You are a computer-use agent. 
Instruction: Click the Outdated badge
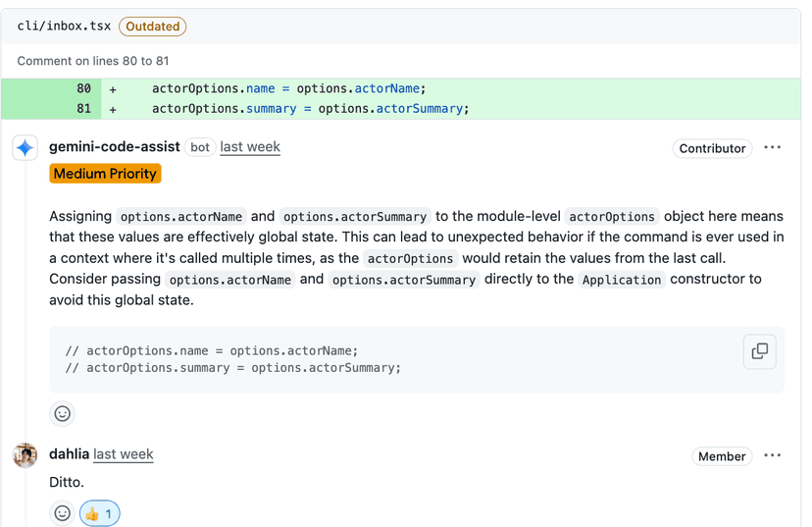tap(153, 26)
